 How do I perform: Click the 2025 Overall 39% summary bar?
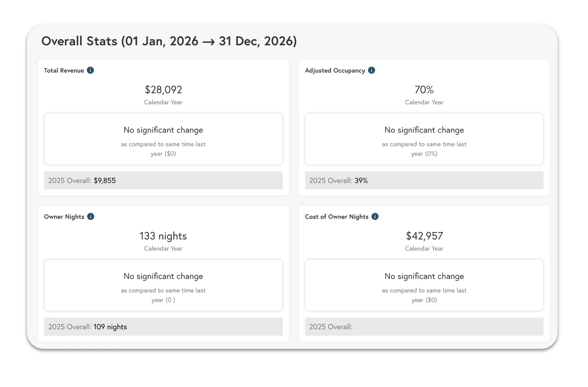click(424, 180)
